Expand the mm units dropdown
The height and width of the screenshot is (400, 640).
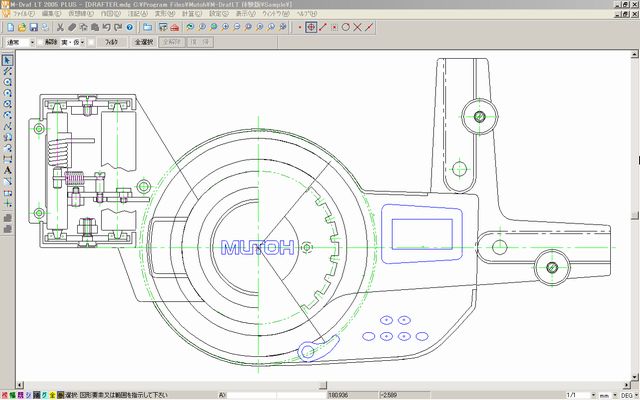coord(615,396)
